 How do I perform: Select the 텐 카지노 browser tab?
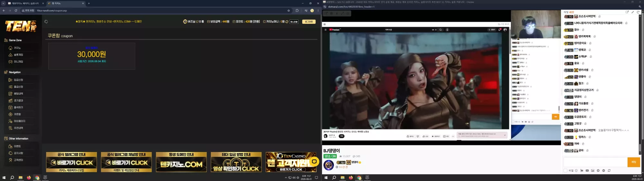pyautogui.click(x=65, y=3)
